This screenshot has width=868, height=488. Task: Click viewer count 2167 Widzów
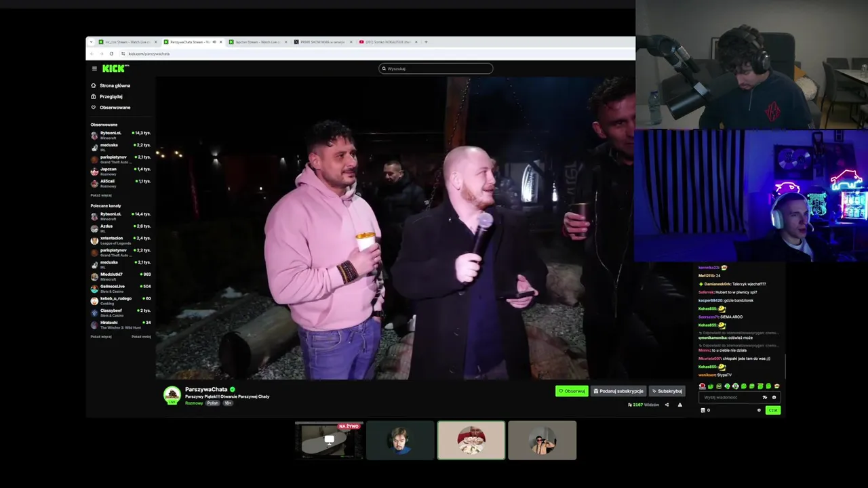(644, 405)
